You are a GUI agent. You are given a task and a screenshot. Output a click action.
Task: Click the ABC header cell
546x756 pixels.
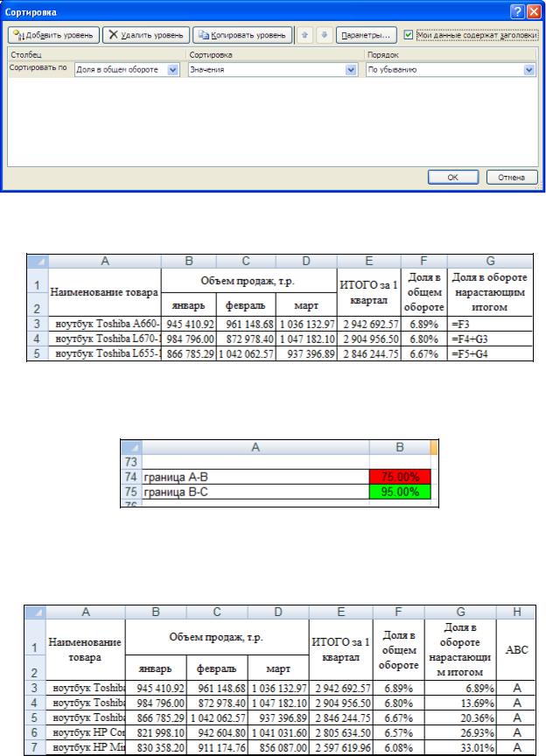(516, 649)
